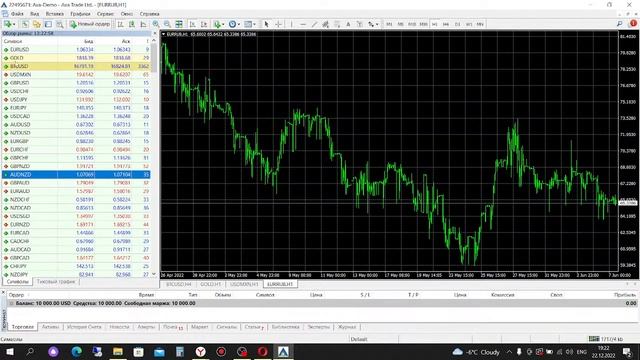Viewport: 640px width, 360px height.
Task: Open Opera from the Windows taskbar
Action: coord(262,351)
